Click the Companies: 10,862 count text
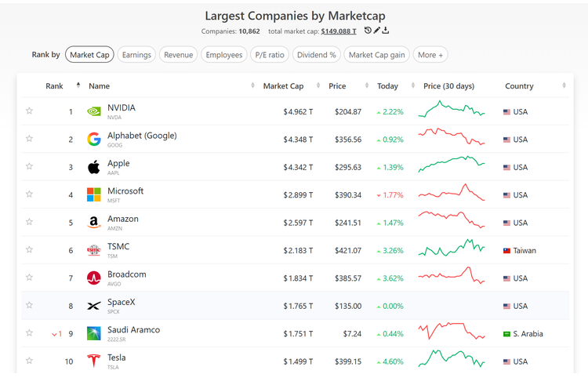This screenshot has height=392, width=588. (230, 31)
